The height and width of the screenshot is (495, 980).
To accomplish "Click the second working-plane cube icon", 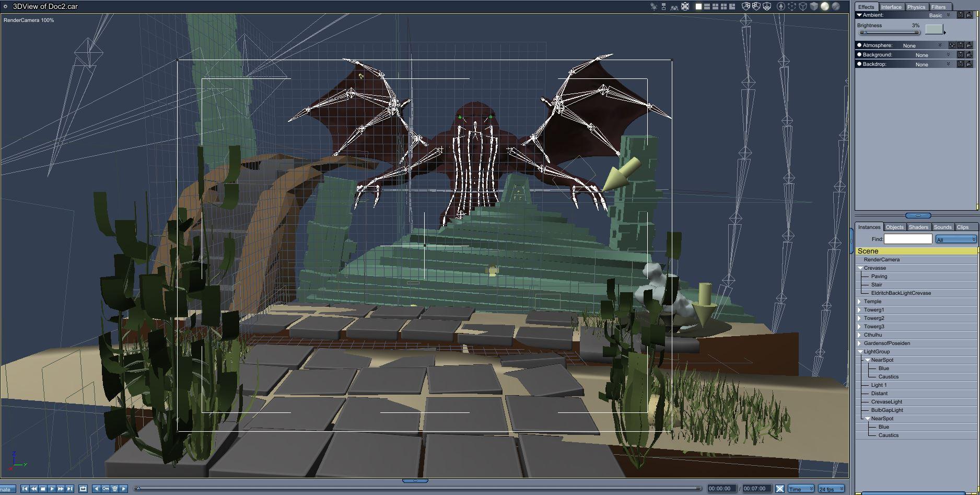I will pyautogui.click(x=756, y=7).
